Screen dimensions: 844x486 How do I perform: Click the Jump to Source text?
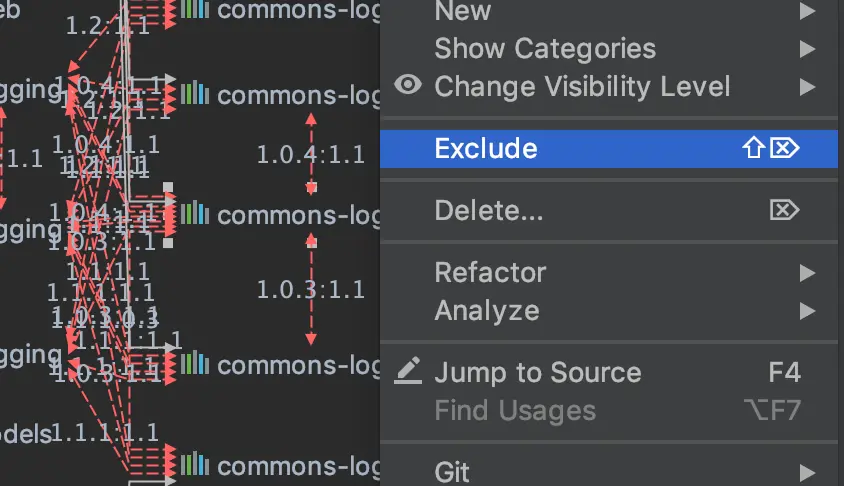[x=537, y=372]
